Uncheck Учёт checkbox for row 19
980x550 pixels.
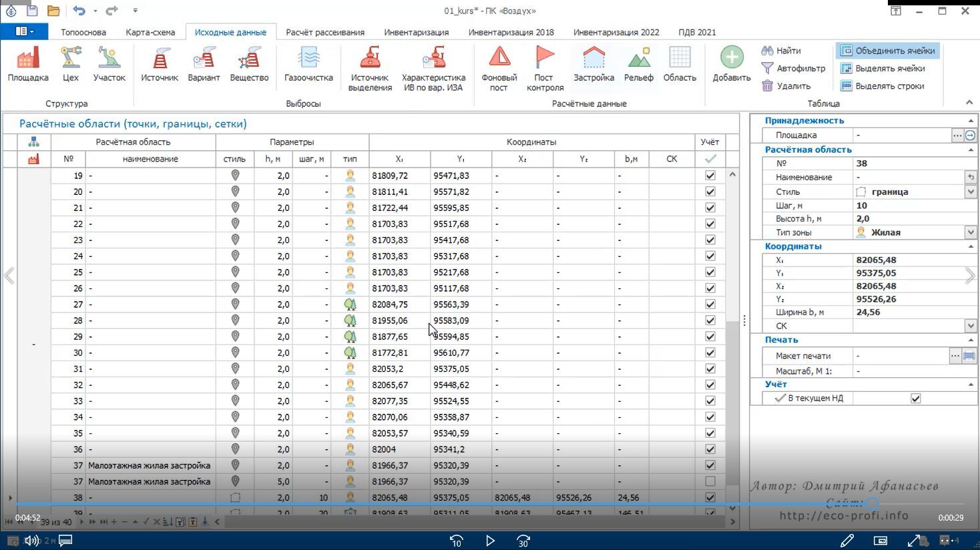tap(710, 176)
